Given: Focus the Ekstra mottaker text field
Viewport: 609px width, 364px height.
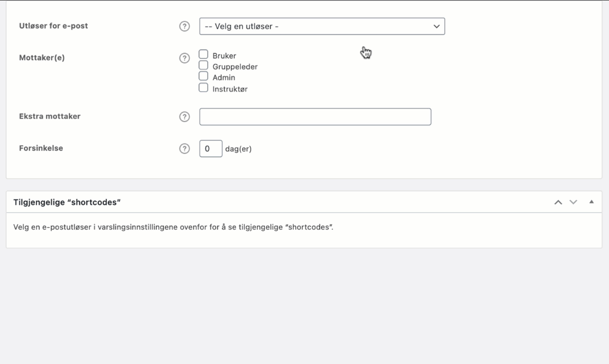Looking at the screenshot, I should (315, 117).
